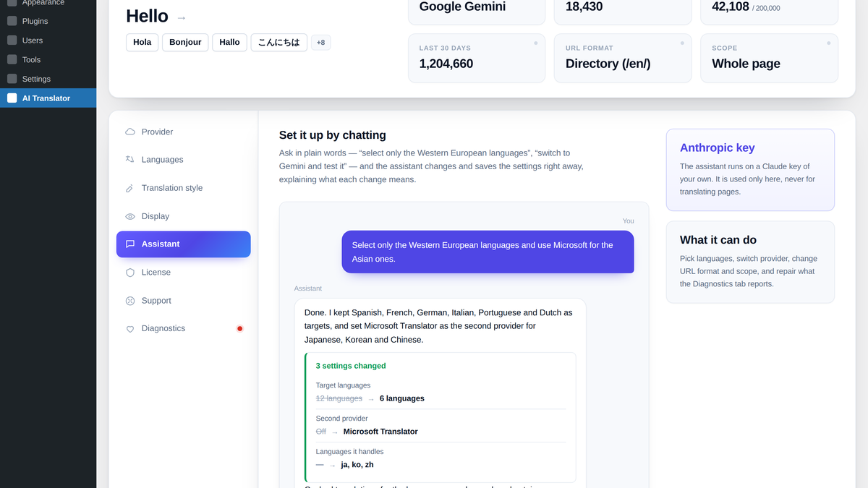This screenshot has width=868, height=488.
Task: Click the 'Target languages' setting label
Action: click(343, 385)
